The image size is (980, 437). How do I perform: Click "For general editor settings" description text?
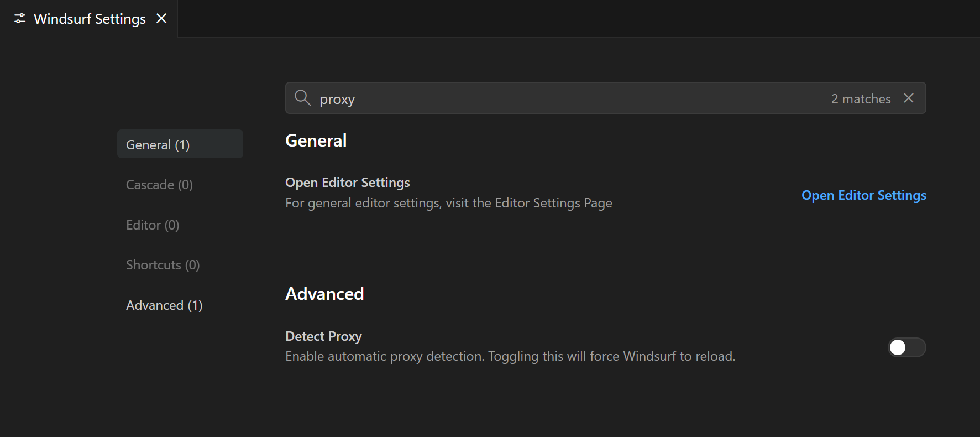pyautogui.click(x=449, y=203)
